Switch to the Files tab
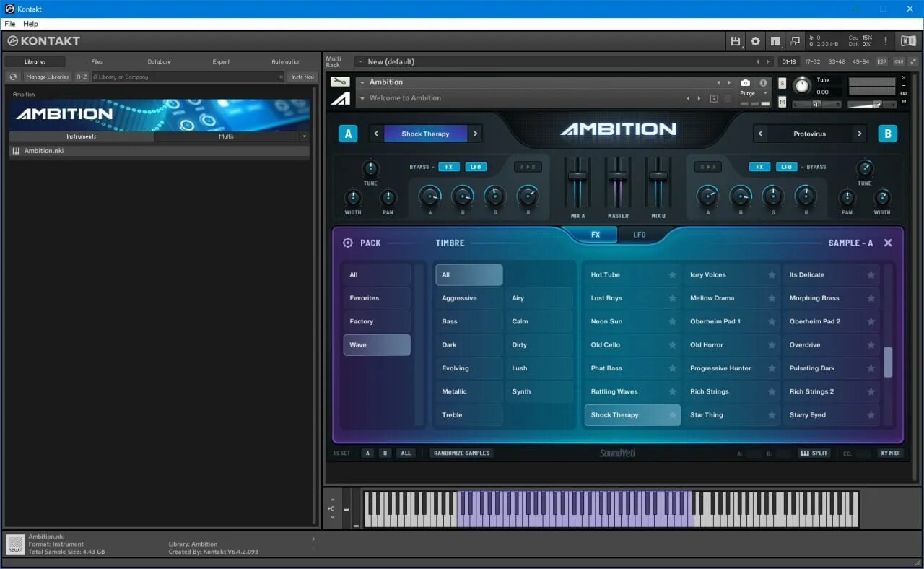The image size is (924, 569). (x=97, y=61)
